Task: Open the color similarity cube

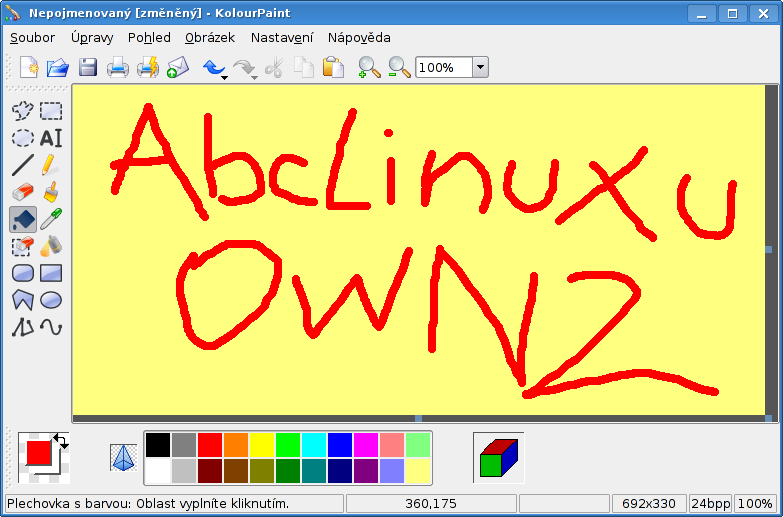Action: coord(498,458)
